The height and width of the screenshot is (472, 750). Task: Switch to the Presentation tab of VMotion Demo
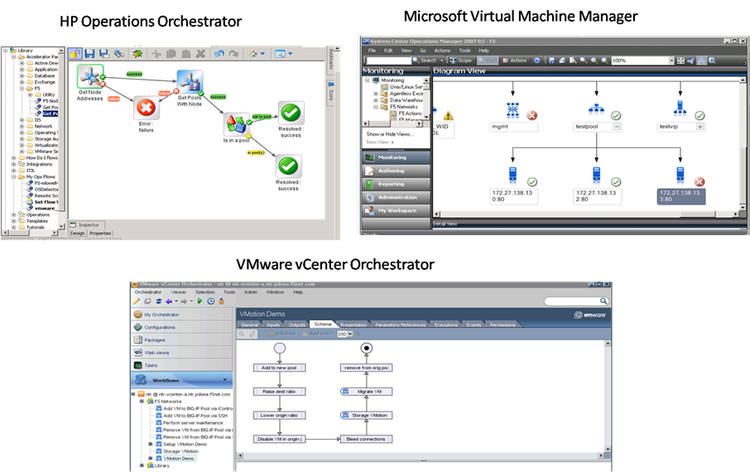(353, 325)
